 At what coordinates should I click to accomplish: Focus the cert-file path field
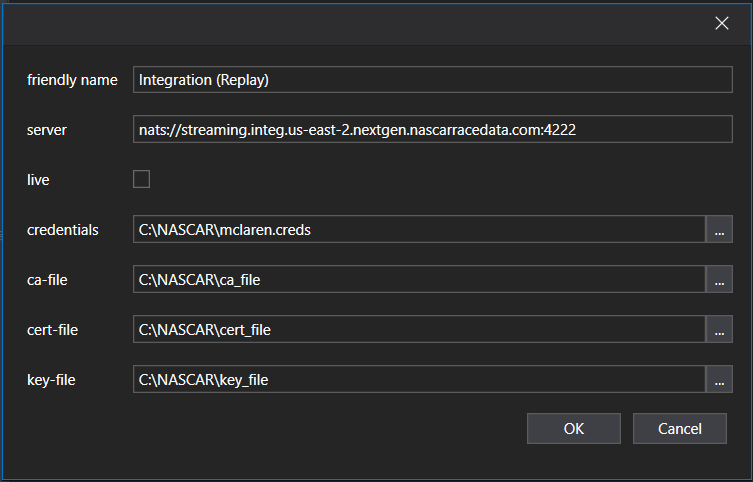tap(418, 330)
